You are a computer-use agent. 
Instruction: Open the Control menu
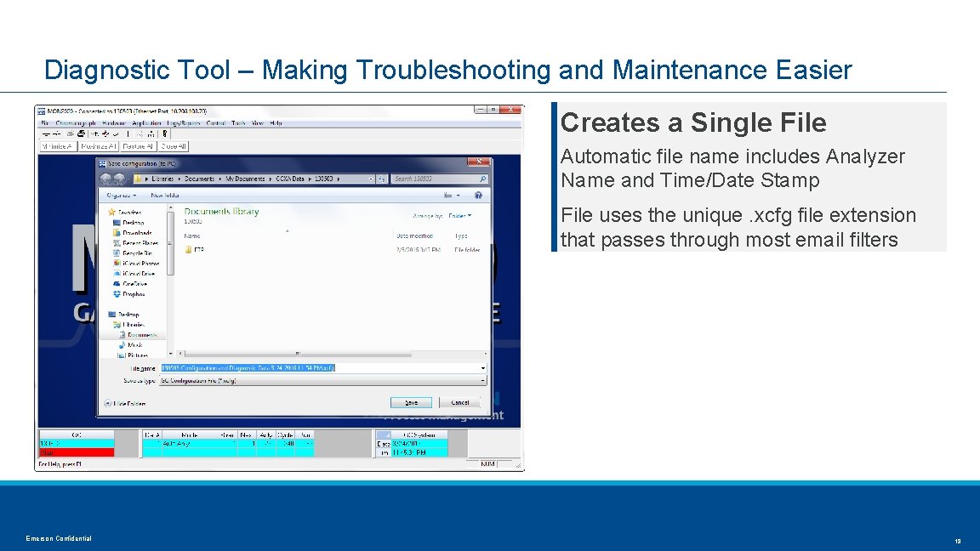215,123
